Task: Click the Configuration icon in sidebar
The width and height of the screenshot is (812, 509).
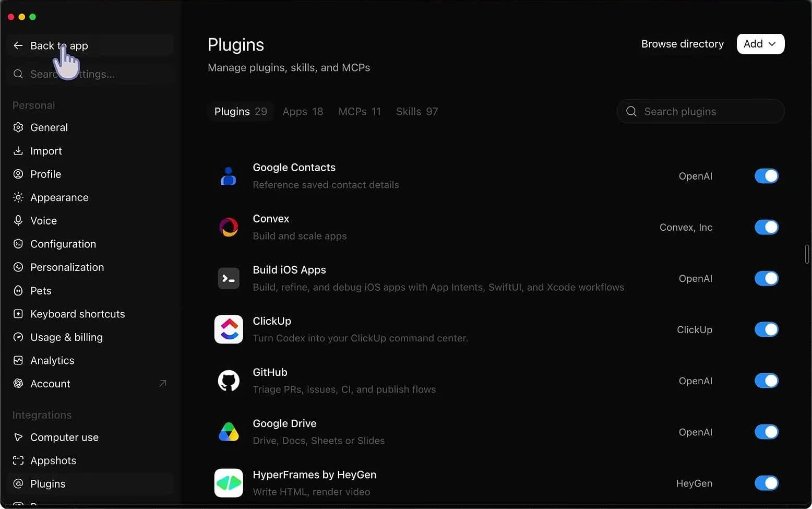Action: point(18,244)
